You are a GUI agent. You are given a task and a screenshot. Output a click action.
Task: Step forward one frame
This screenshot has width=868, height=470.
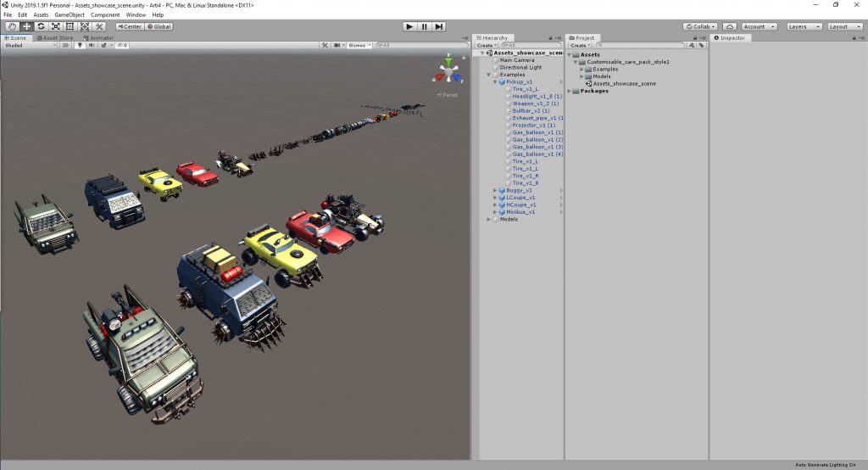pos(439,26)
